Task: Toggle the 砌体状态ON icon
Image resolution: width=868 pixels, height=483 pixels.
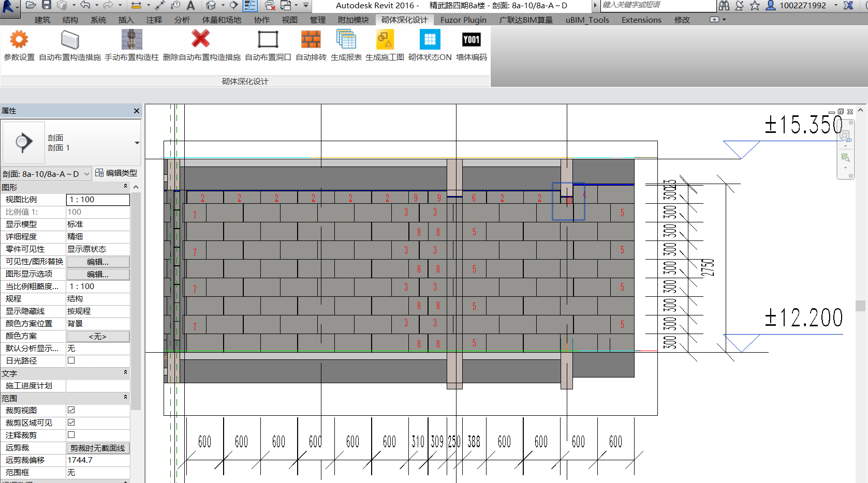Action: click(x=430, y=40)
